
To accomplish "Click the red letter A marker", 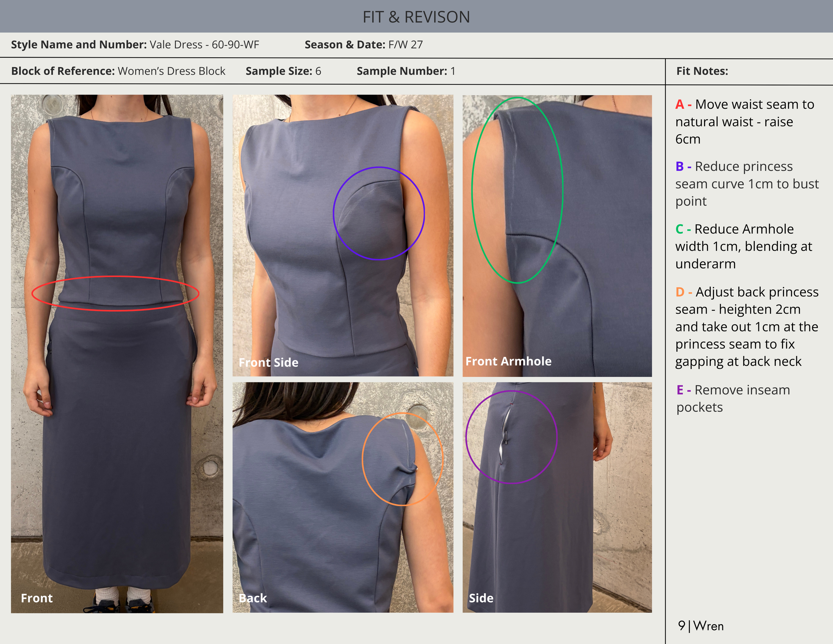I will point(679,105).
